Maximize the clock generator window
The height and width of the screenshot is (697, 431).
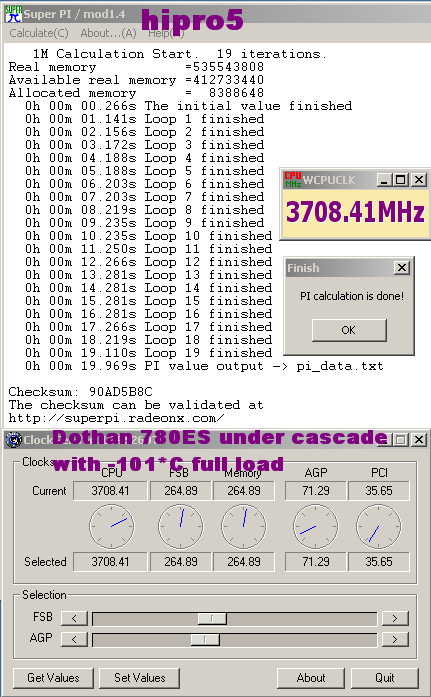pos(401,440)
